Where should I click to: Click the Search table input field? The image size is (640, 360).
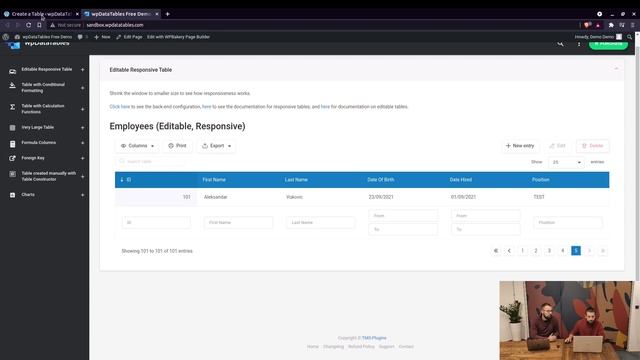click(150, 162)
